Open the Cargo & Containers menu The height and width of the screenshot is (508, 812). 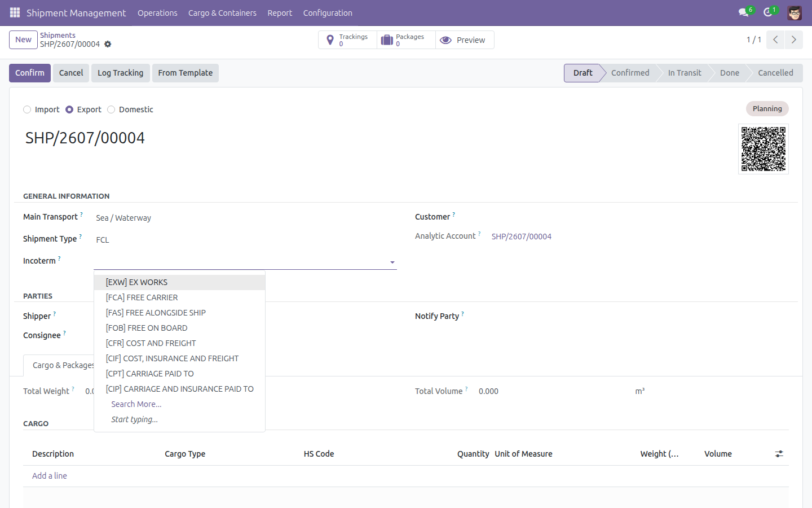(222, 13)
